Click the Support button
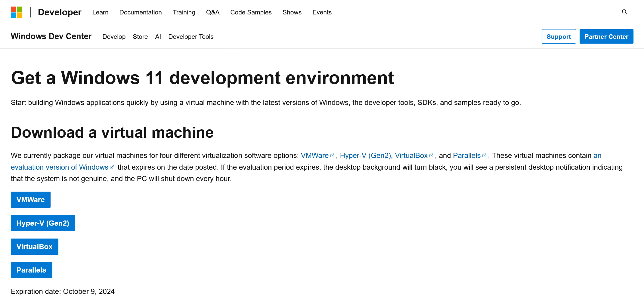The width and height of the screenshot is (644, 299). click(x=559, y=36)
